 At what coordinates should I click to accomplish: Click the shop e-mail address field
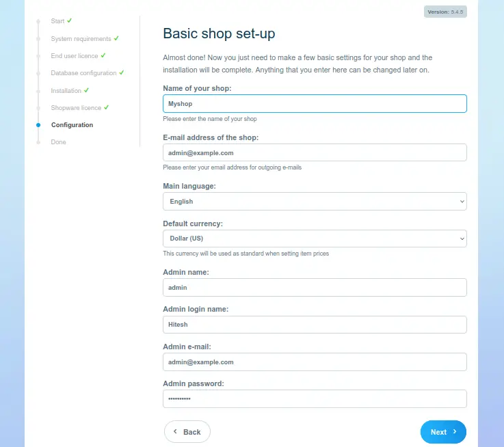[x=315, y=153]
